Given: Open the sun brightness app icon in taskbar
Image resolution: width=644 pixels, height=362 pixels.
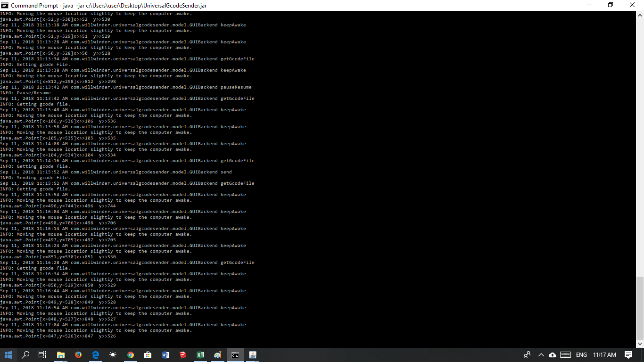Looking at the screenshot, I should coord(113,355).
